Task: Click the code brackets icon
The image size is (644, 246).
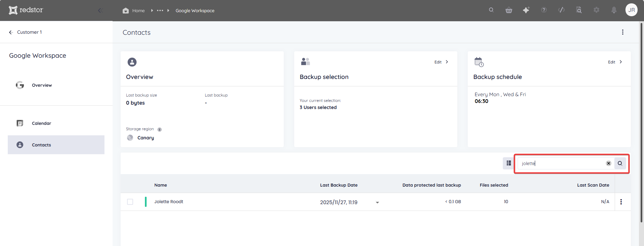Action: pyautogui.click(x=561, y=10)
